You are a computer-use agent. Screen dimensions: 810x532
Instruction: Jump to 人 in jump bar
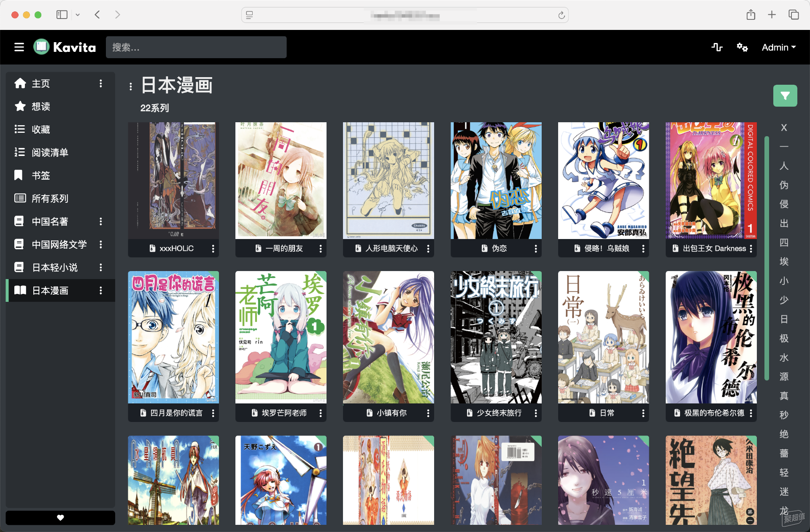(784, 166)
